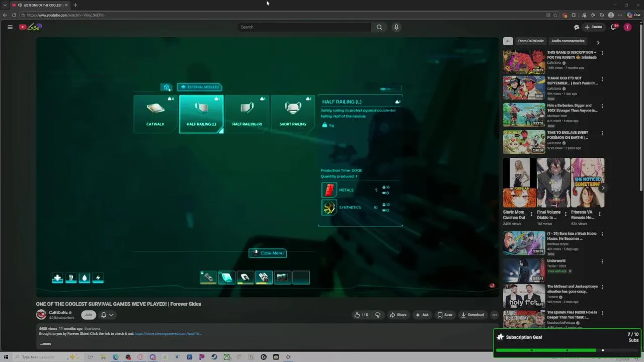
Task: Click the health plus status icon
Action: pyautogui.click(x=57, y=278)
